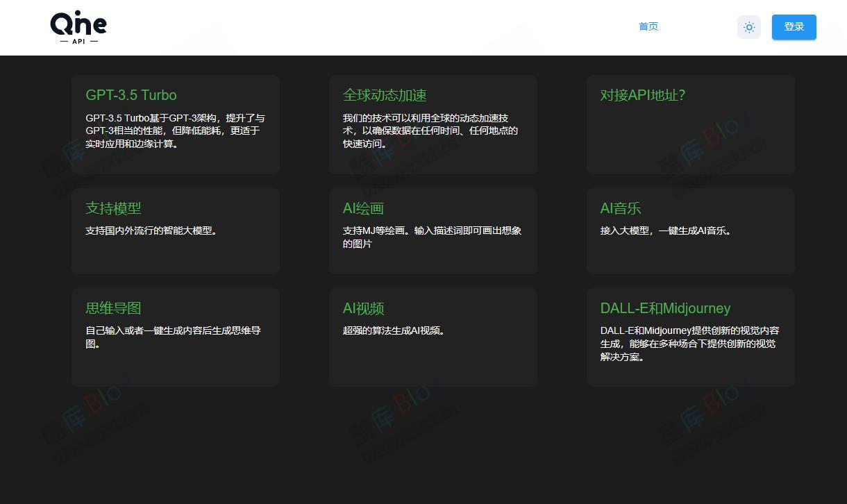Screen dimensions: 847x504
Task: Select the 超强的算法生成AI视频 description
Action: point(394,330)
